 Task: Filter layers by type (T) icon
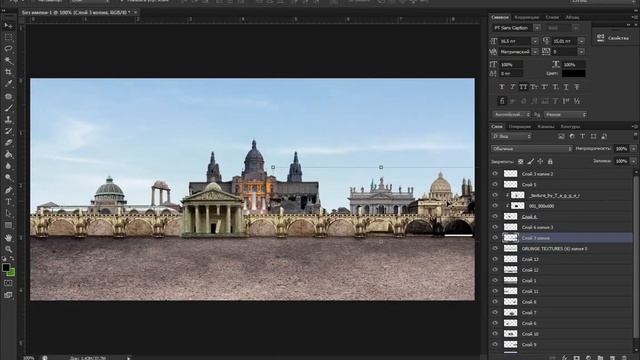pos(582,136)
